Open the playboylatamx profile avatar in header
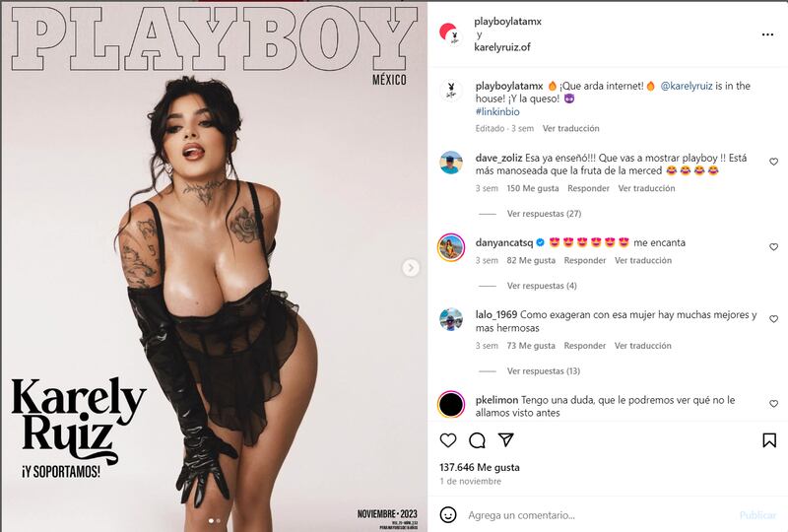This screenshot has height=532, width=788. coord(450,34)
